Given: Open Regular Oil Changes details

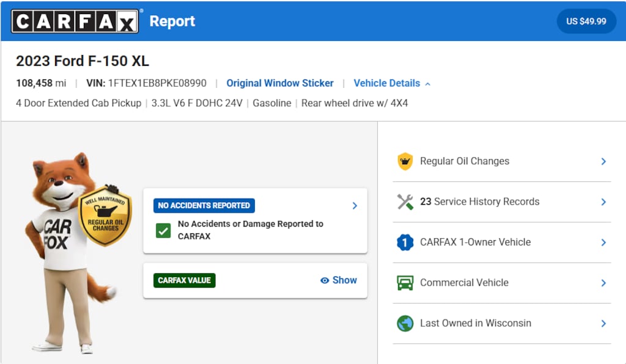Looking at the screenshot, I should pos(502,161).
